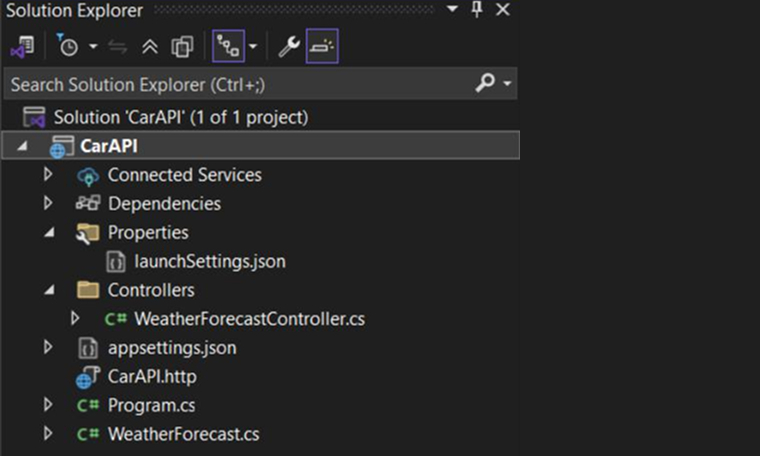Toggle auto-hide pin for Solution Explorer
Screen dimensions: 760x456
(x=477, y=9)
